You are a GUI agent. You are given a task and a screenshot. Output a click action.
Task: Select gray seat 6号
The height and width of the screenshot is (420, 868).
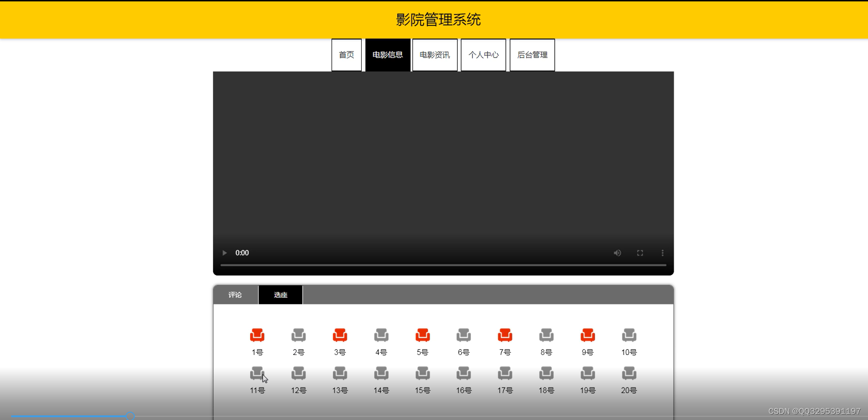coord(464,335)
